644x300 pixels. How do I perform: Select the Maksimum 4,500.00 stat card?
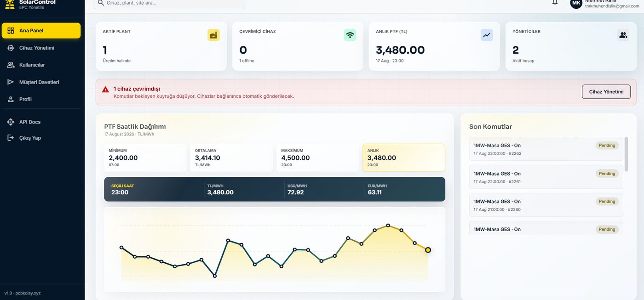(318, 158)
